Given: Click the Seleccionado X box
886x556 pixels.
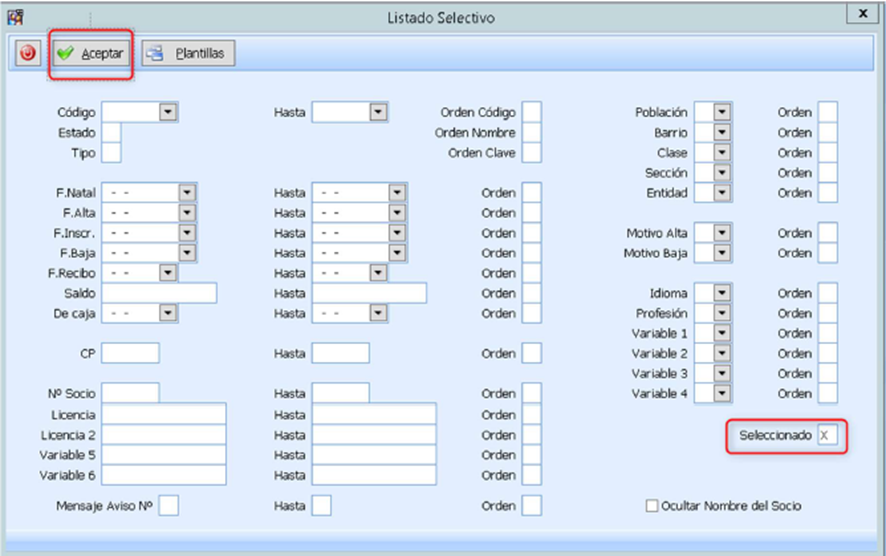Looking at the screenshot, I should [x=827, y=436].
